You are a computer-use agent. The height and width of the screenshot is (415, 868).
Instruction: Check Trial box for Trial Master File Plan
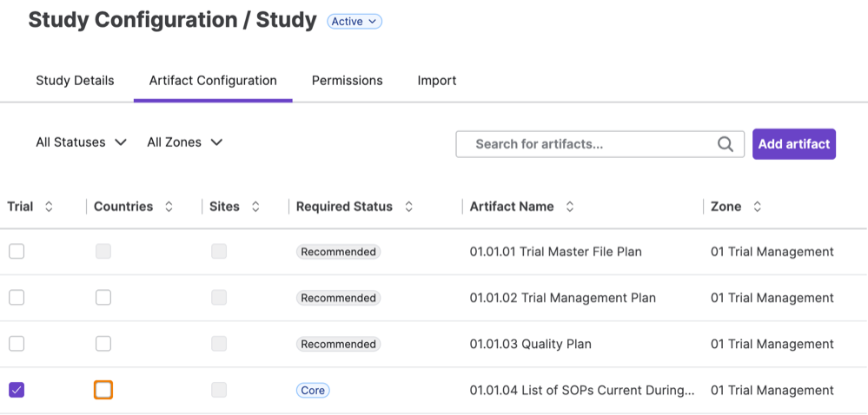[17, 252]
